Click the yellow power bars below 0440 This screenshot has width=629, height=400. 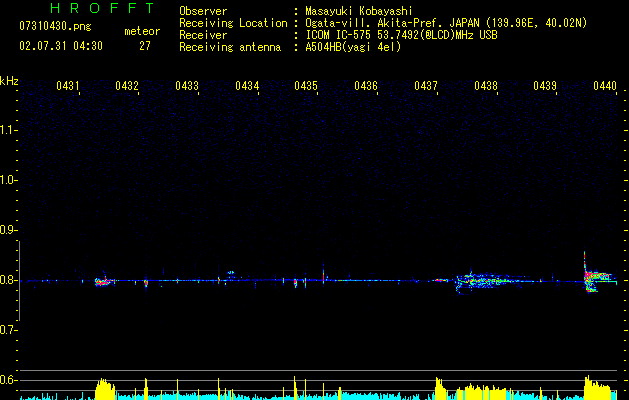[600, 388]
